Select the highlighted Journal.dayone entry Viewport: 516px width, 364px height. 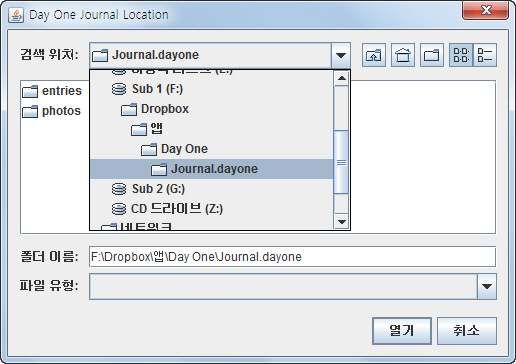tap(212, 169)
